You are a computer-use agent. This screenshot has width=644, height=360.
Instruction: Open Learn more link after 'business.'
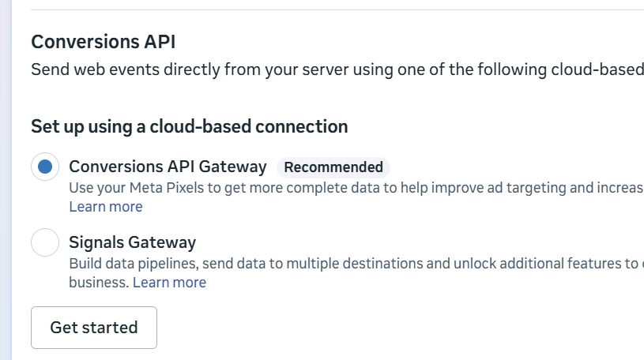pyautogui.click(x=169, y=283)
